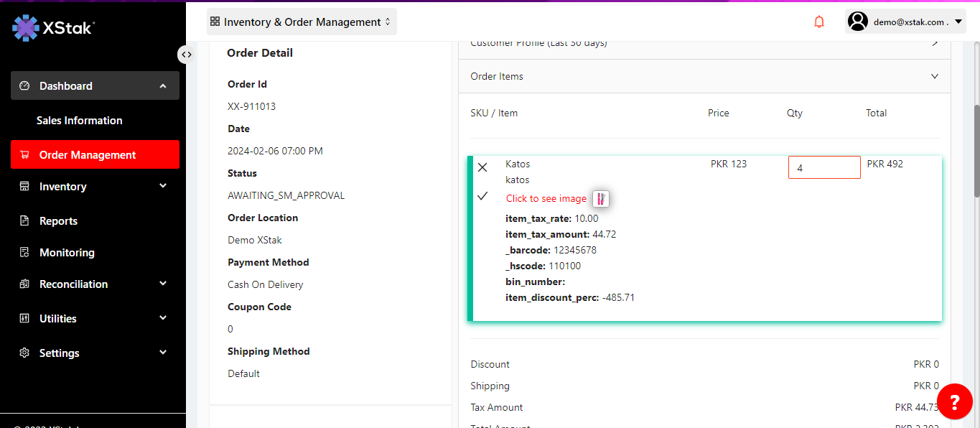Open Inventory & Order Management dropdown
980x428 pixels.
tap(302, 22)
